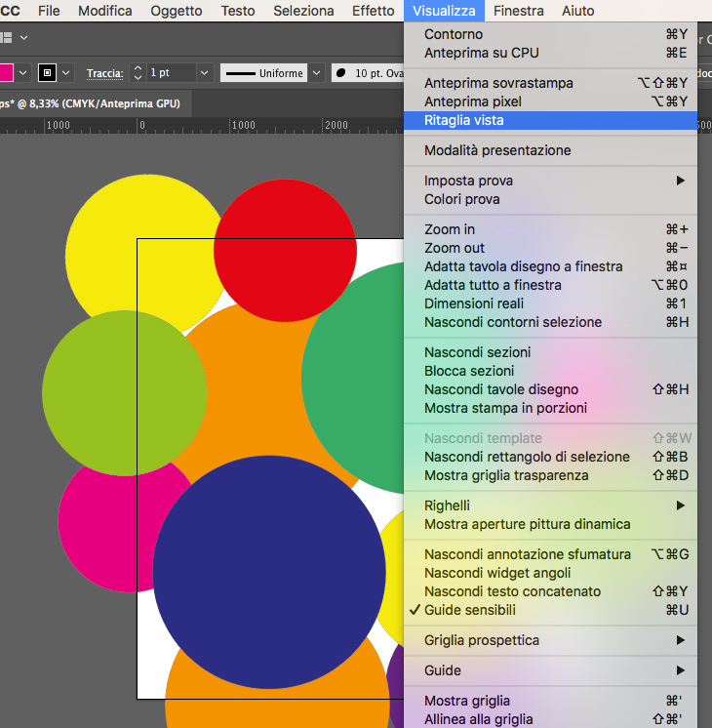The height and width of the screenshot is (728, 712).
Task: Select Mostra aperture pittura dinamica
Action: 550,524
